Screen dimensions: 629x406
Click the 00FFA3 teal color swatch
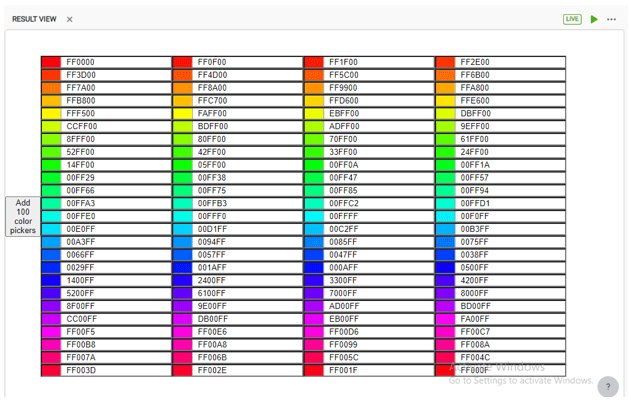pos(51,203)
